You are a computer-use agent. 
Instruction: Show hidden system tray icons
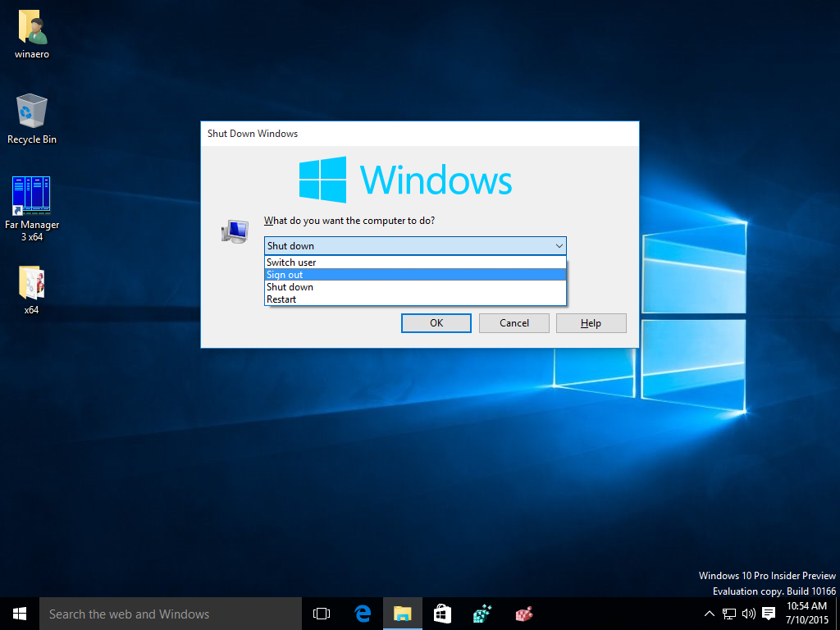pos(710,614)
